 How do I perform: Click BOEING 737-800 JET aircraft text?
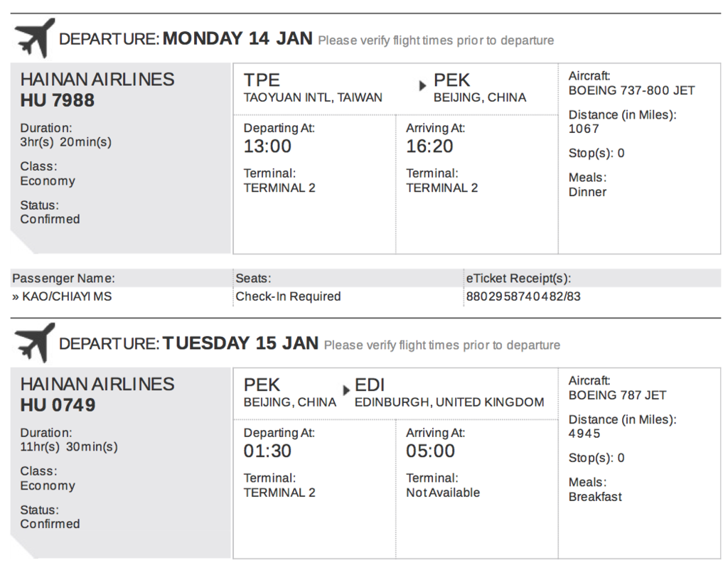(x=632, y=90)
